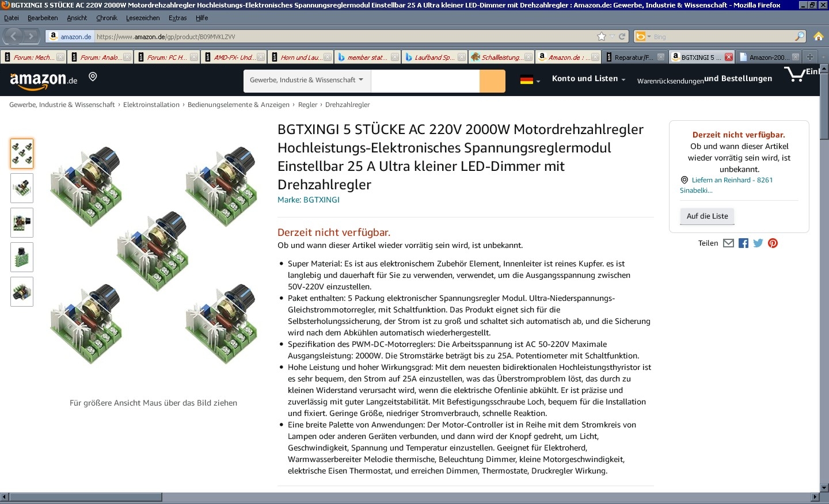Click the amazon.de site identity icon in URL bar
Viewport: 829px width, 504px height.
pyautogui.click(x=69, y=36)
